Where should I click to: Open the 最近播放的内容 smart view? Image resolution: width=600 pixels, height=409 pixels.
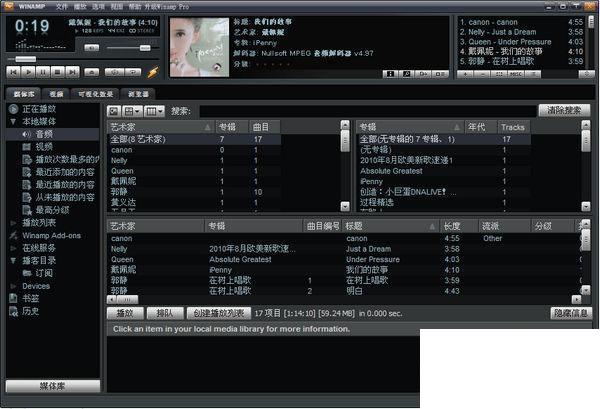point(65,185)
